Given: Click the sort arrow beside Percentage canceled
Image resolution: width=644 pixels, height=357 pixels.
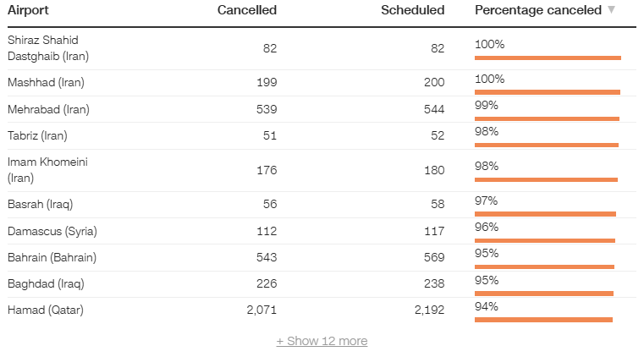Looking at the screenshot, I should (x=611, y=10).
